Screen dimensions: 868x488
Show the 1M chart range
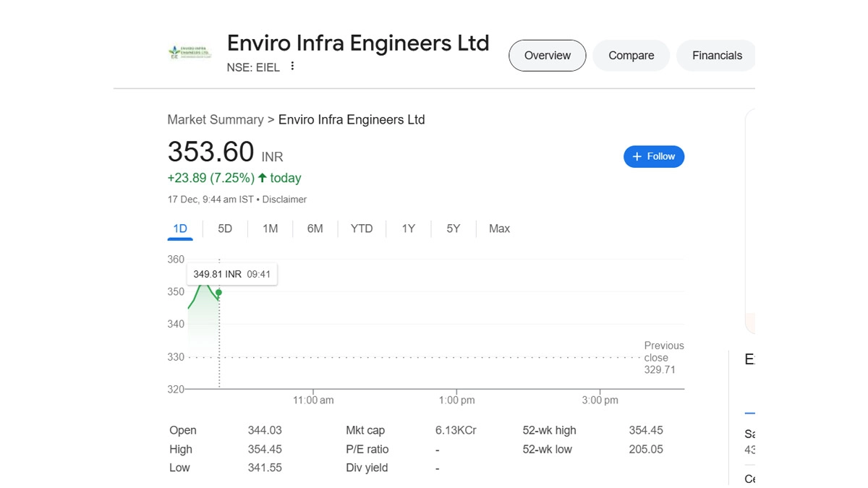(270, 229)
